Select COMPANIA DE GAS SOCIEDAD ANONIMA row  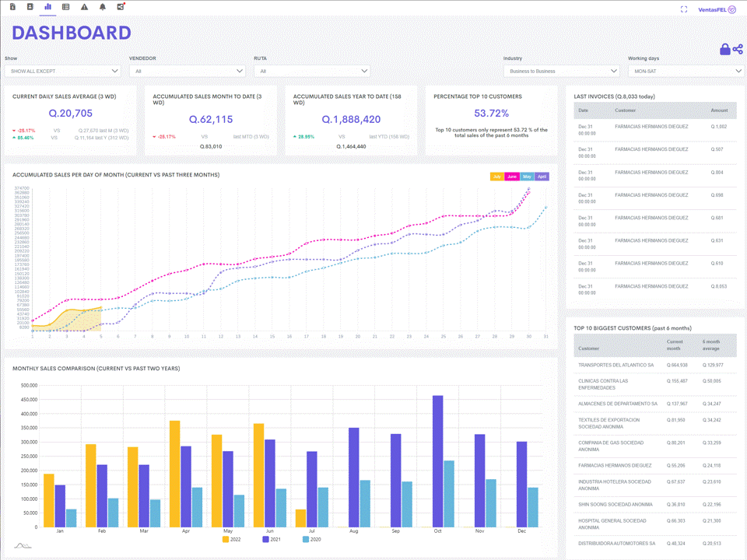click(x=655, y=446)
